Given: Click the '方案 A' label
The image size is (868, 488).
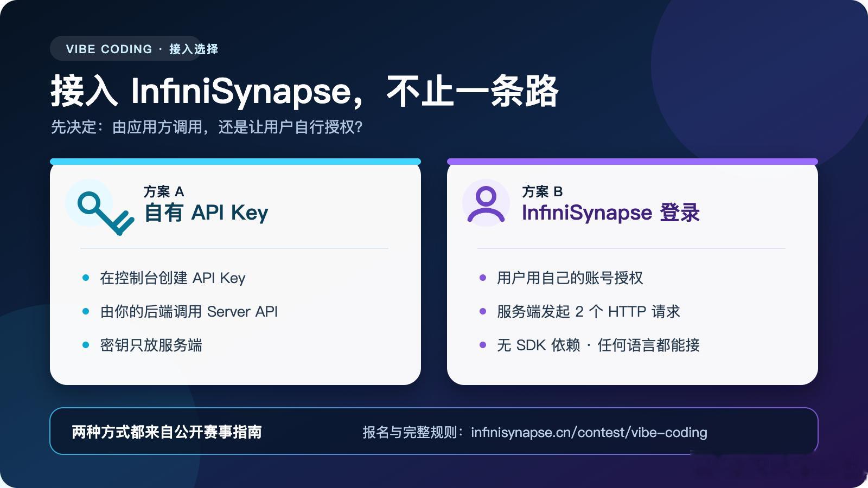Looking at the screenshot, I should click(x=164, y=191).
